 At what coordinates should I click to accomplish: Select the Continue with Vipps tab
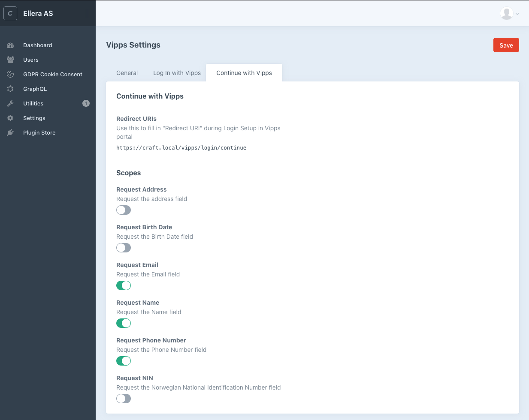click(x=244, y=73)
